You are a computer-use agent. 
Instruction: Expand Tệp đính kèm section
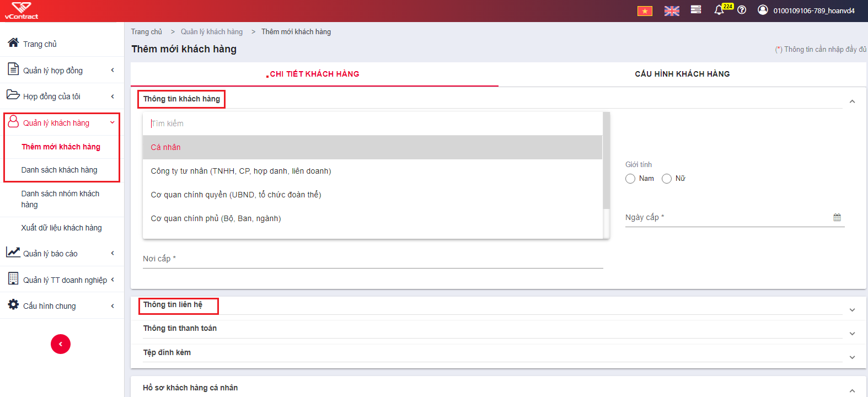tap(852, 357)
